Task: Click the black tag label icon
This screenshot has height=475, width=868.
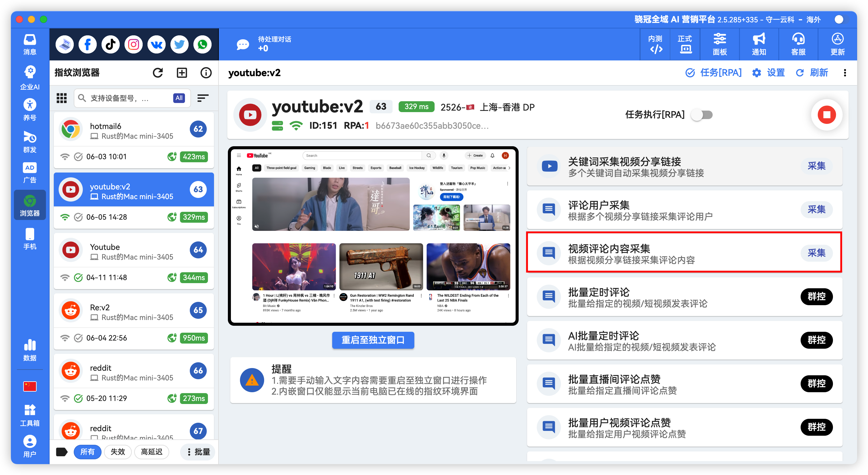Action: click(62, 452)
